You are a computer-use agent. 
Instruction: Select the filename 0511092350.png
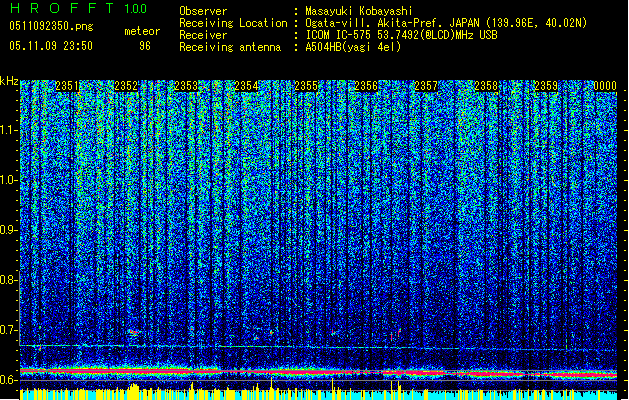click(x=51, y=26)
